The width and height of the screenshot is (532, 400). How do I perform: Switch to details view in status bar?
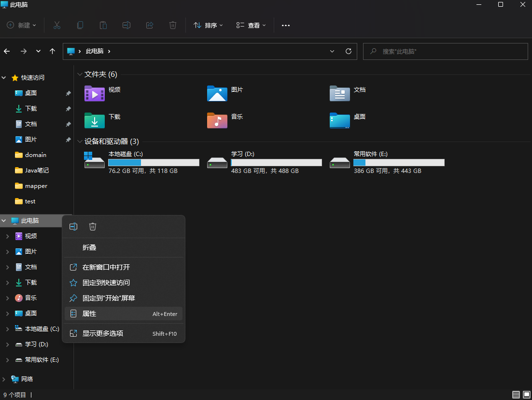pyautogui.click(x=516, y=395)
